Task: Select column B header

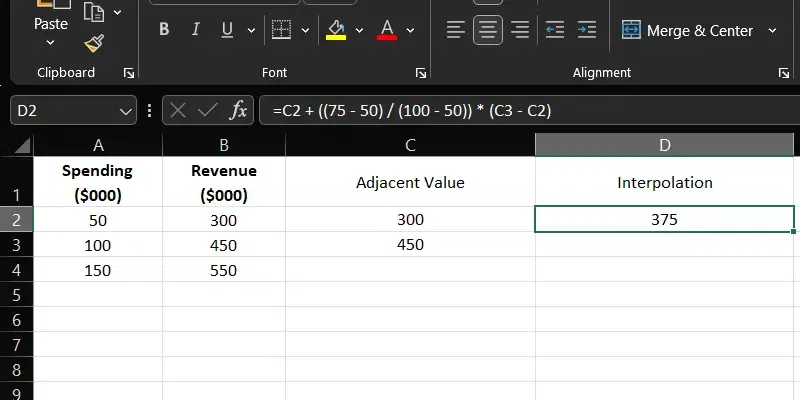Action: coord(224,145)
